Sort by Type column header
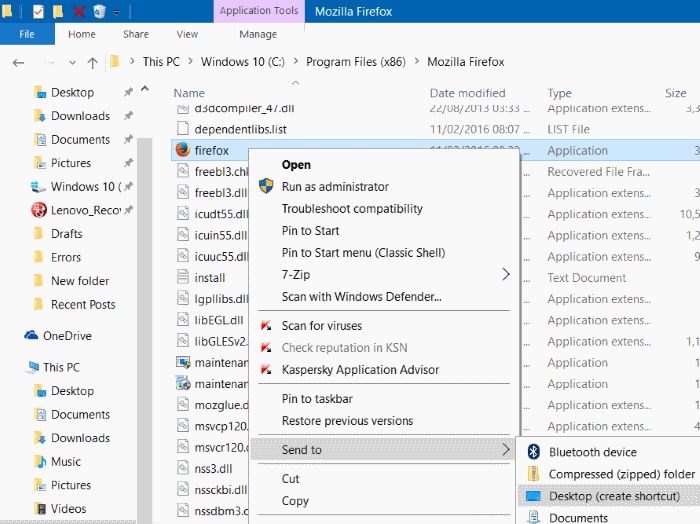Image resolution: width=700 pixels, height=524 pixels. click(x=559, y=93)
